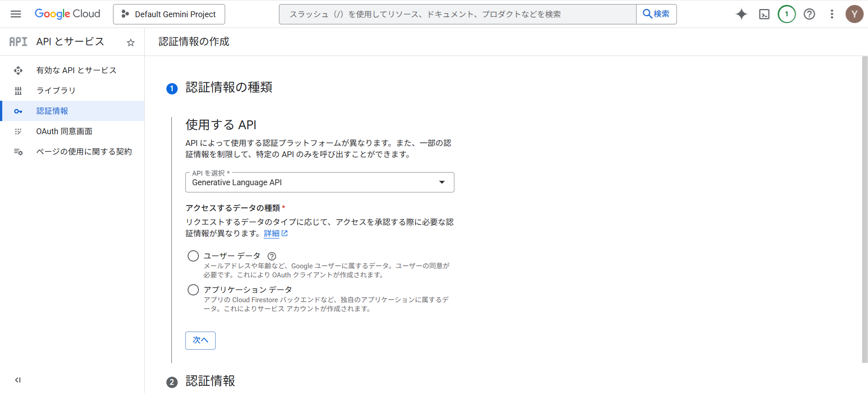Click the Gemini AI sparkle icon
Screen dimensions: 868x393
pos(741,14)
